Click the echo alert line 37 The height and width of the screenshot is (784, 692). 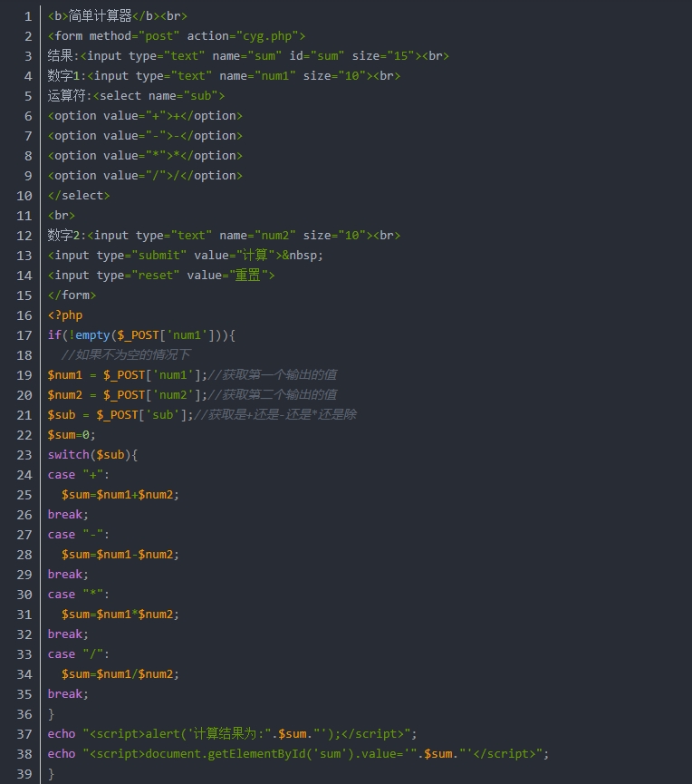[232, 733]
